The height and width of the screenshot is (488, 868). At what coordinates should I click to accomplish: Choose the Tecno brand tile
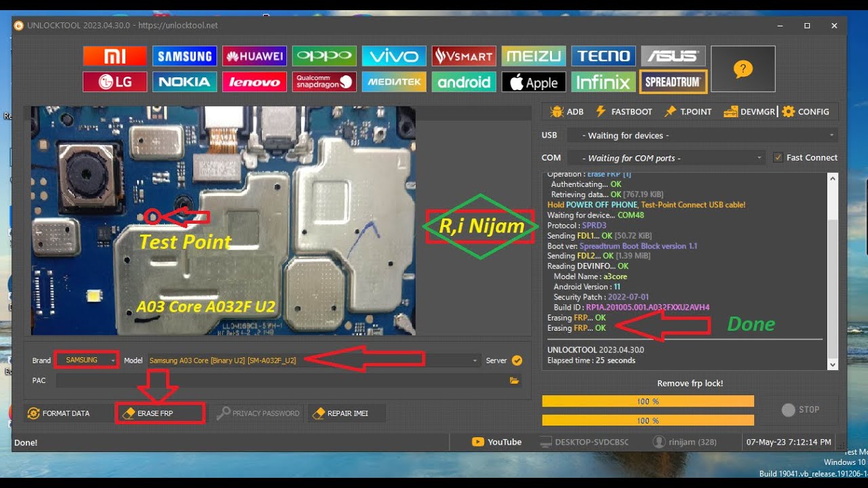(x=604, y=56)
